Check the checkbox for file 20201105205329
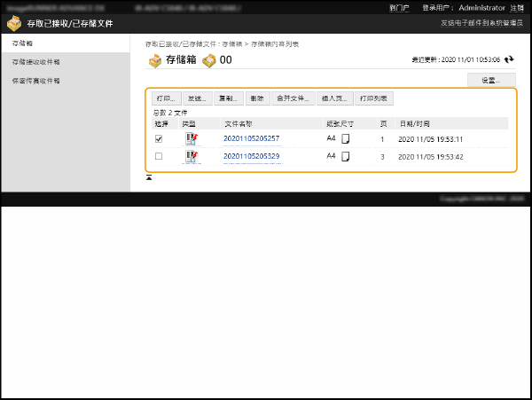Screen dimensions: 532x400 tap(159, 157)
